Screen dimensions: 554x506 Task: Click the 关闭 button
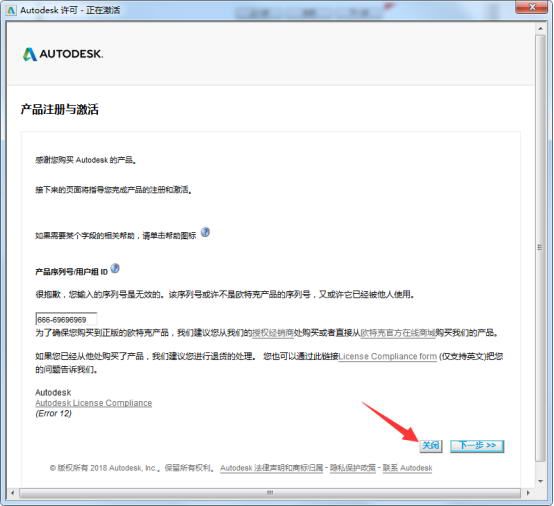pyautogui.click(x=431, y=446)
